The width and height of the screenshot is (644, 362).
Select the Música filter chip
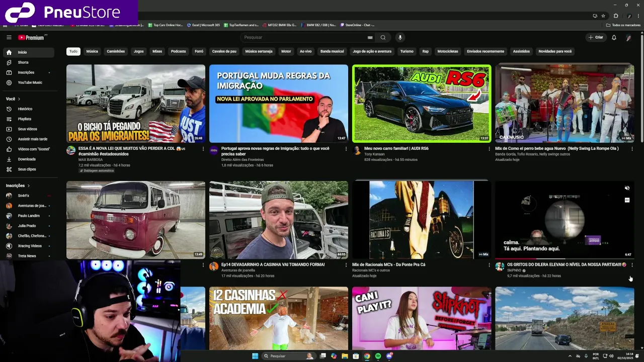pos(92,51)
